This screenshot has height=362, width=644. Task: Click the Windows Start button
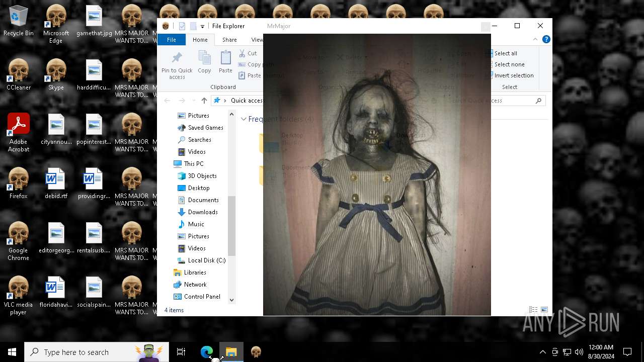(x=12, y=352)
